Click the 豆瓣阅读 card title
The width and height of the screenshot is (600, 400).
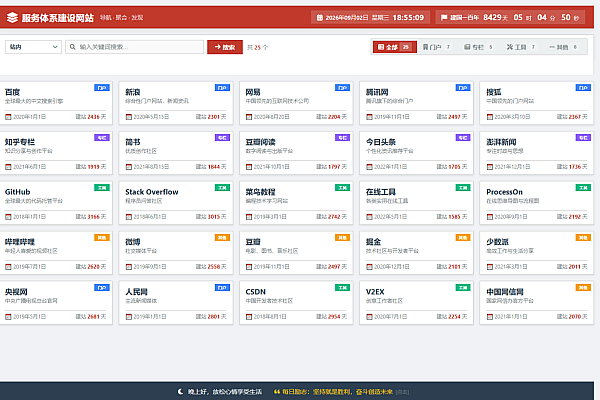coord(261,142)
